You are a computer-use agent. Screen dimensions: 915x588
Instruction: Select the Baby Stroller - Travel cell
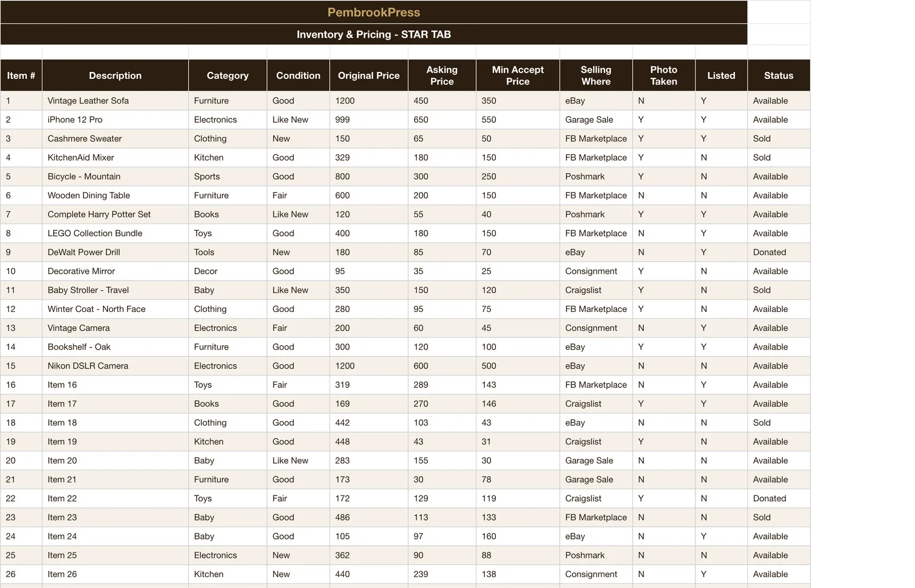pyautogui.click(x=115, y=290)
